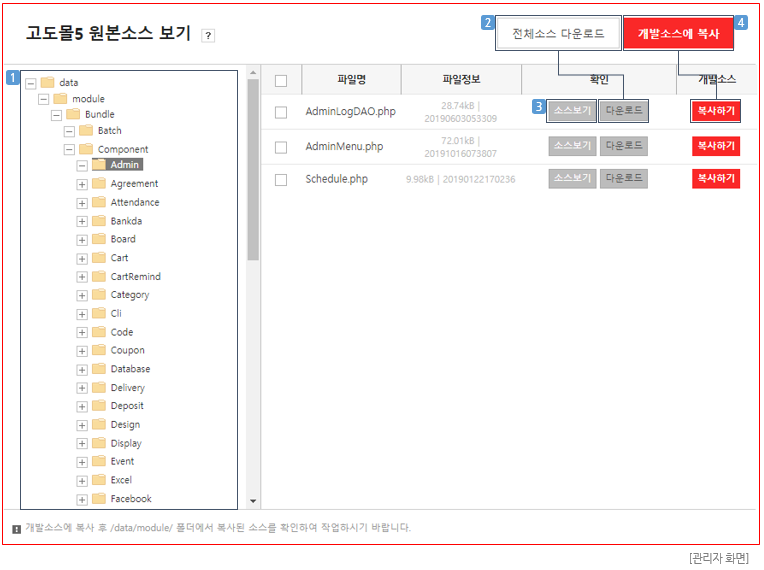This screenshot has height=570, width=764.
Task: Select the Display folder label
Action: tap(126, 443)
